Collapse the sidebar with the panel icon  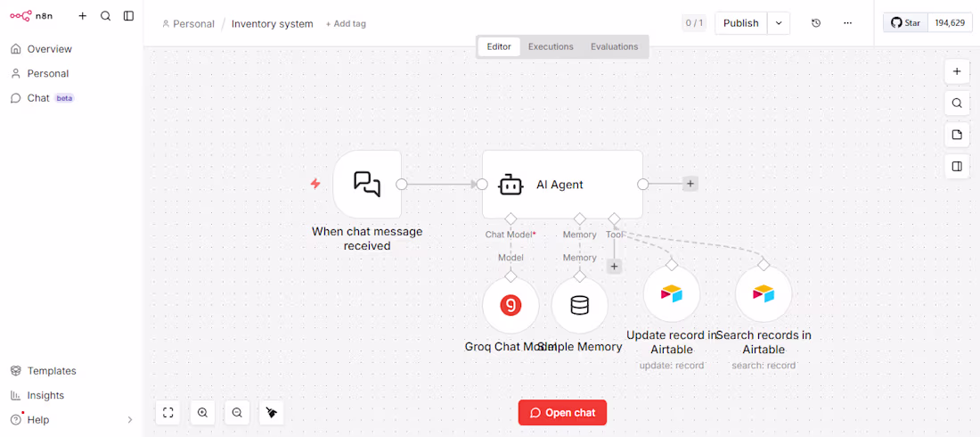[x=129, y=16]
